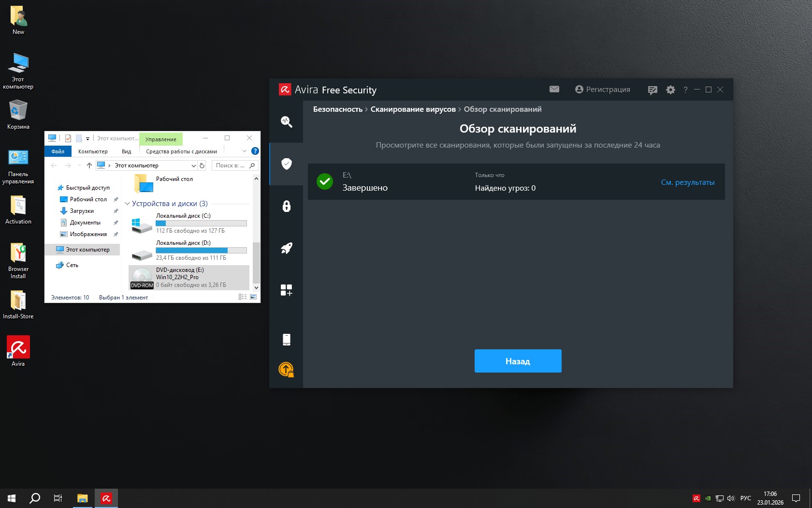This screenshot has width=812, height=508.
Task: Select the Security shield icon in sidebar
Action: (x=286, y=164)
